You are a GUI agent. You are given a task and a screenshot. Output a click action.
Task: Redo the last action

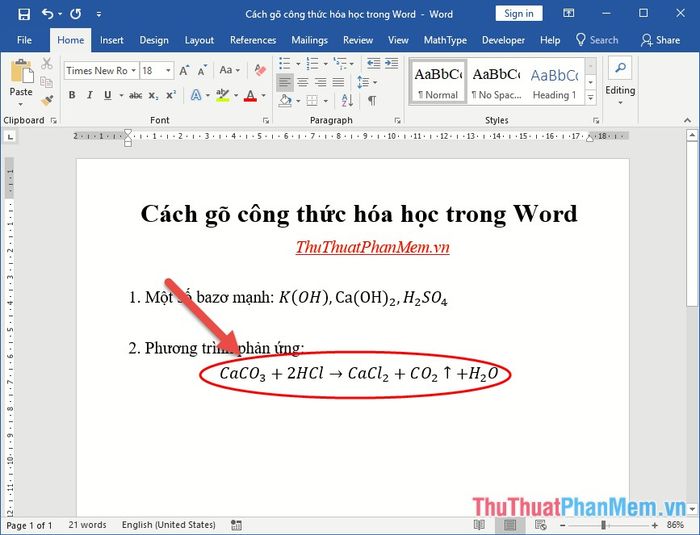point(75,14)
